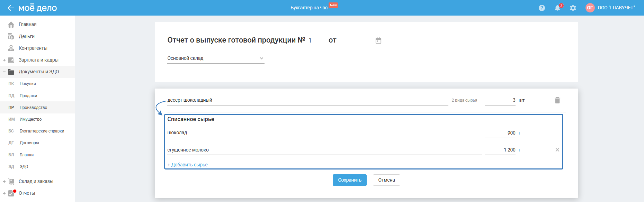This screenshot has width=644, height=202.
Task: Click сгущенное молоко quantity field 1 200
Action: 500,150
